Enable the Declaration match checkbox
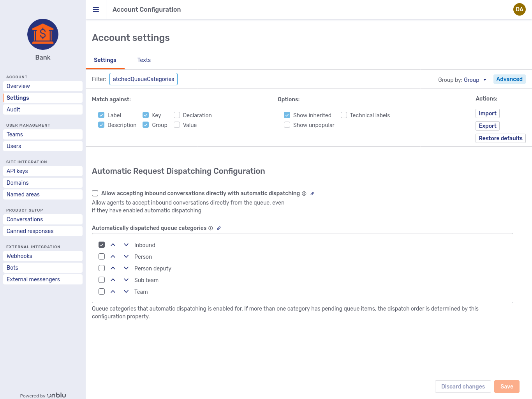Viewport: 532px width, 399px height. [x=177, y=115]
